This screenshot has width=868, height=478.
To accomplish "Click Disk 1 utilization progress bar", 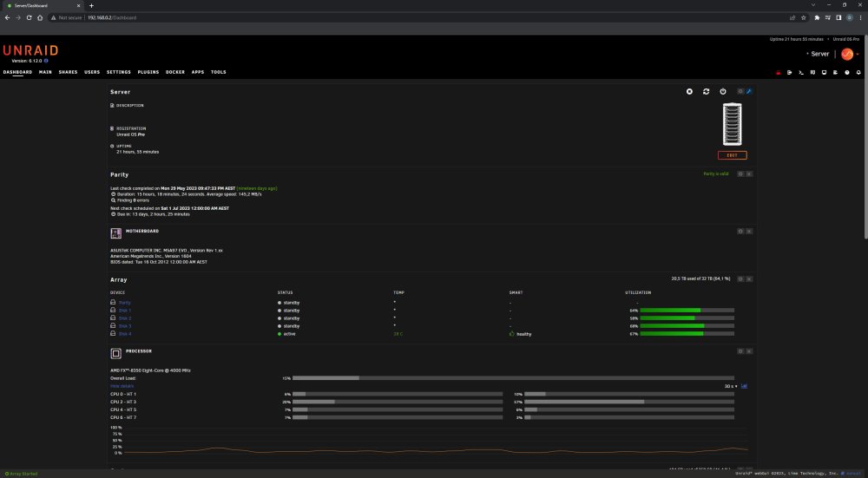I will coord(687,311).
